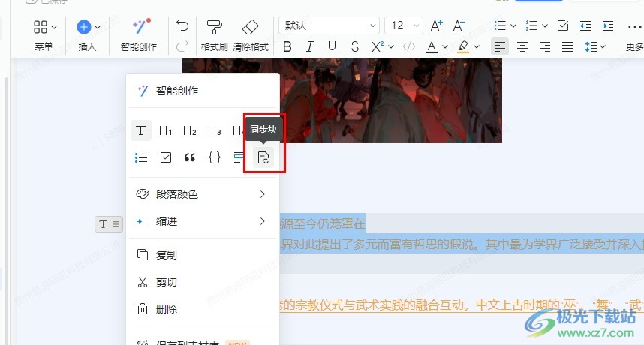Open line spacing dropdown
The width and height of the screenshot is (644, 345).
tap(594, 46)
